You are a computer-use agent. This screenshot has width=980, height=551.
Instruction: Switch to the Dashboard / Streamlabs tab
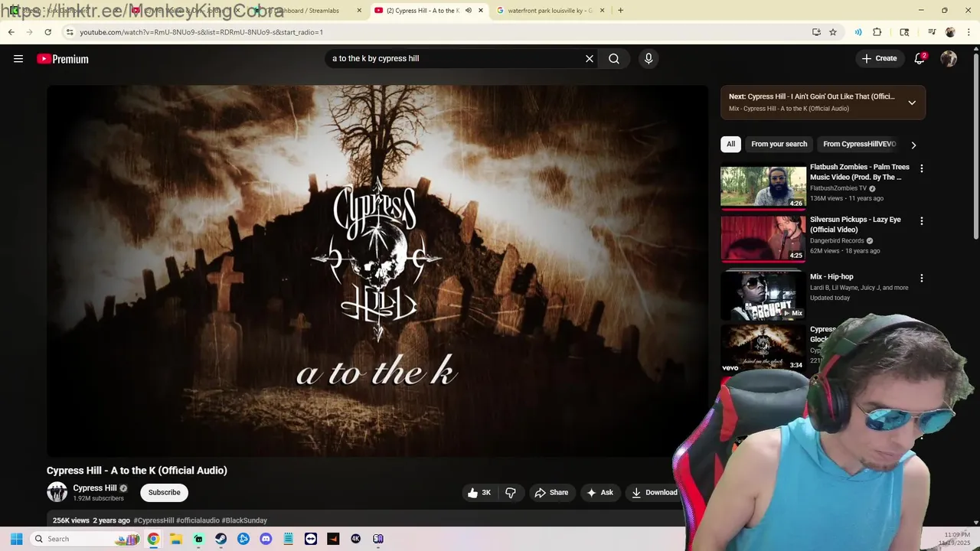[306, 11]
